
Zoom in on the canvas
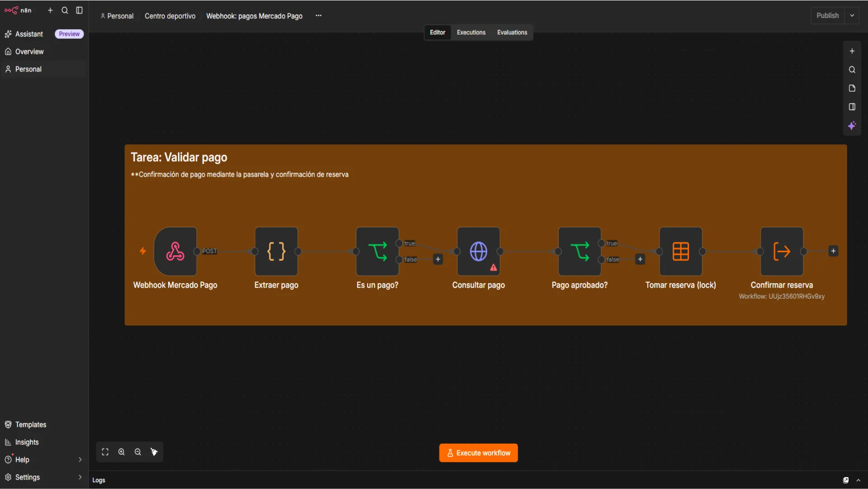click(122, 452)
